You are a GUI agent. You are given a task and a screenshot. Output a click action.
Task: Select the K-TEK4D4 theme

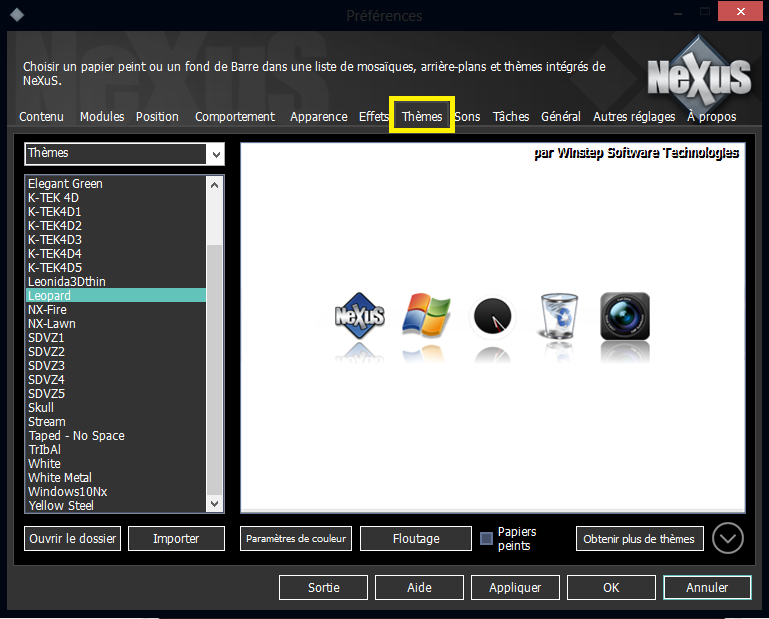116,254
